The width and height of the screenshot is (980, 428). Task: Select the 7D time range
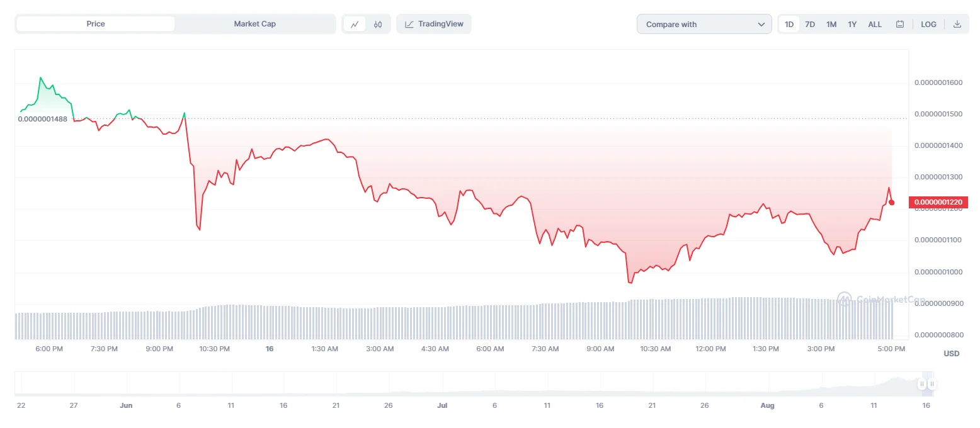[810, 25]
